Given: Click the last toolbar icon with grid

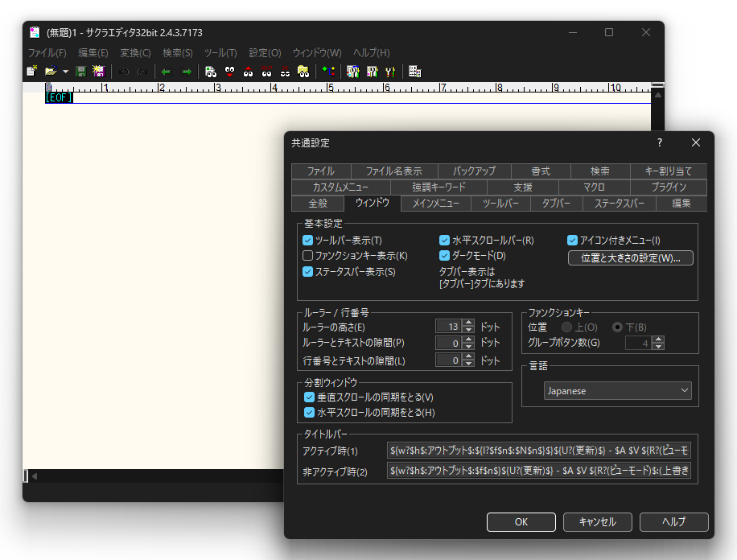Looking at the screenshot, I should coord(414,72).
